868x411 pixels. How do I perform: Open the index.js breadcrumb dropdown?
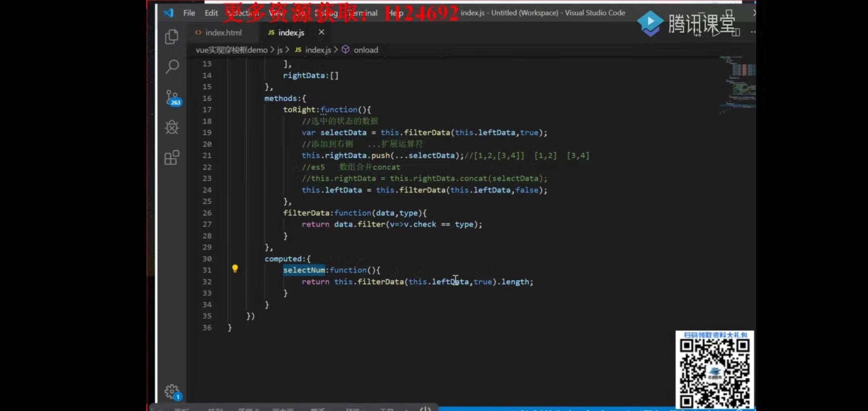point(318,50)
